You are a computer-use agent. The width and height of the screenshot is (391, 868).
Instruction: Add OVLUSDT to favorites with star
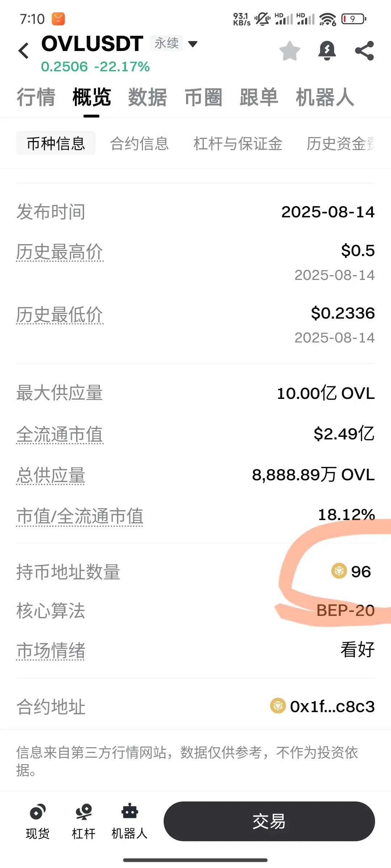pos(290,51)
